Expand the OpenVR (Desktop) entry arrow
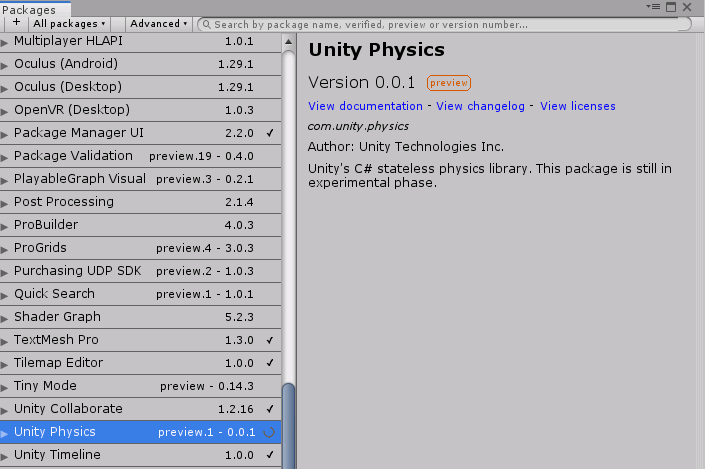This screenshot has height=469, width=705. pos(4,112)
